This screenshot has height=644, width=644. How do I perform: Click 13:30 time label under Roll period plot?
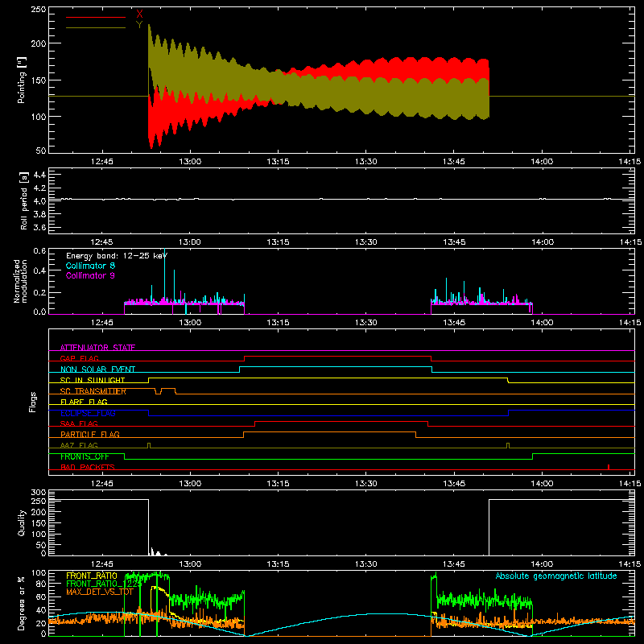366,242
